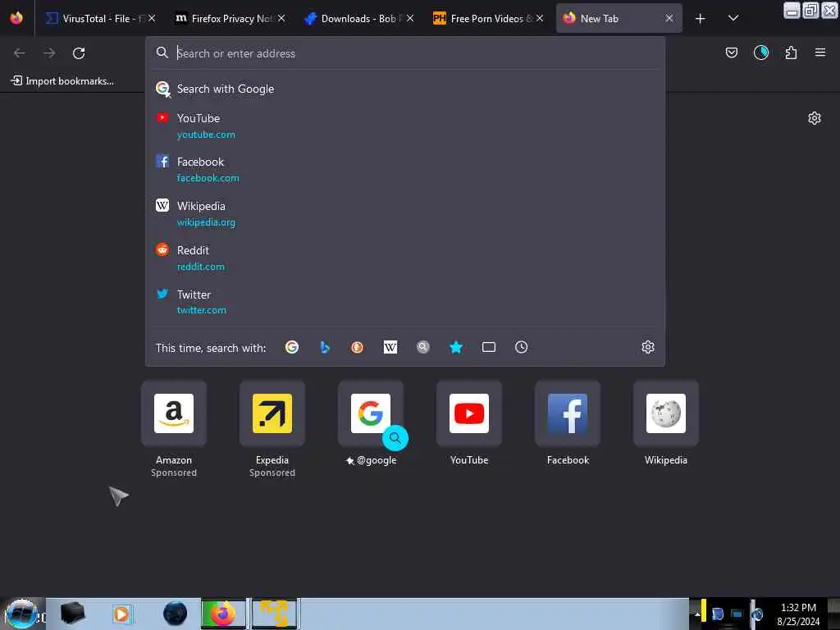Open a new tab with plus button

coord(700,19)
